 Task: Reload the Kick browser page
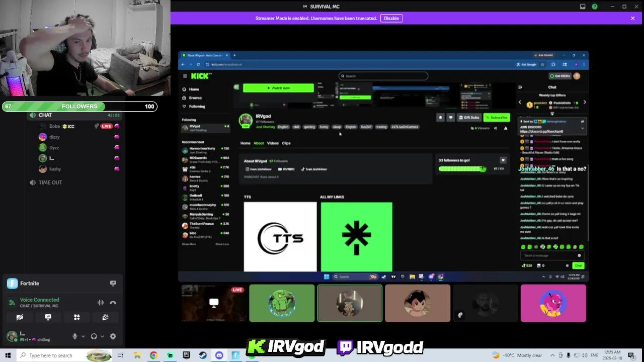[198, 64]
